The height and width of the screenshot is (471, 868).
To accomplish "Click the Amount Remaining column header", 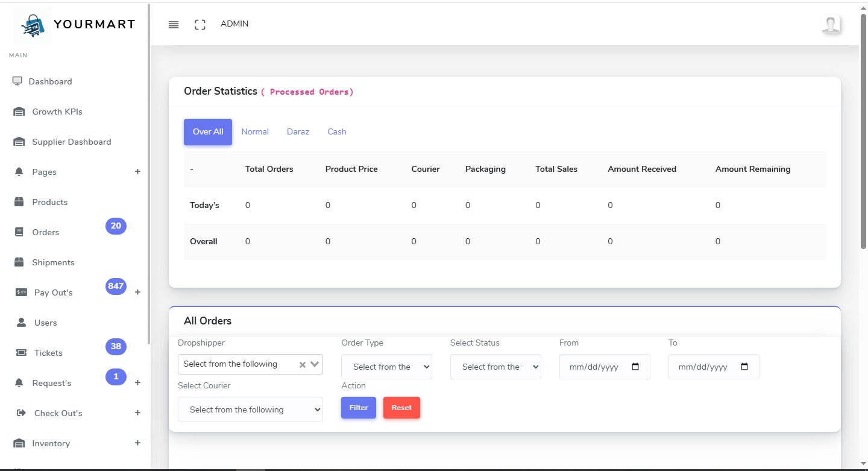I will 753,169.
